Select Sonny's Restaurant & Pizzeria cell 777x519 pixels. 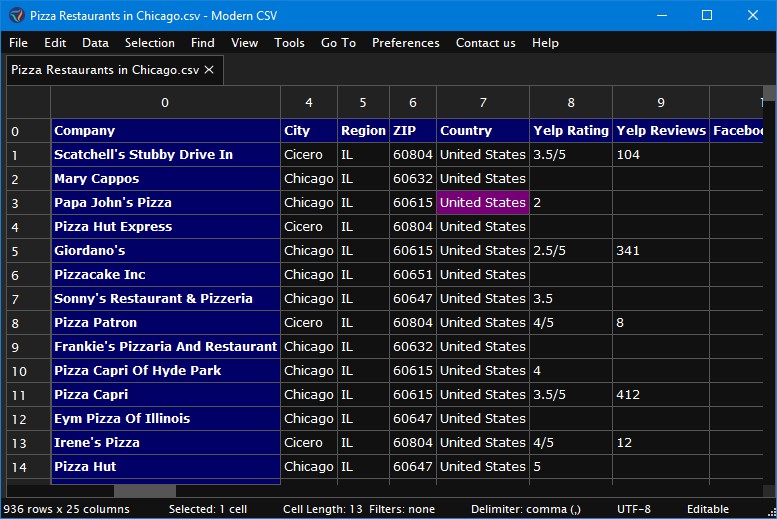[166, 298]
